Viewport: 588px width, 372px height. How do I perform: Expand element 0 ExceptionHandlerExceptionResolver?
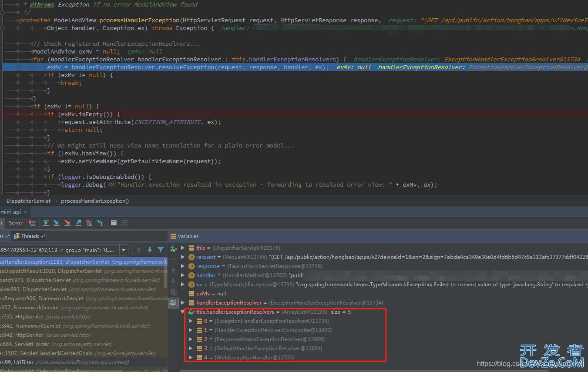coord(191,321)
